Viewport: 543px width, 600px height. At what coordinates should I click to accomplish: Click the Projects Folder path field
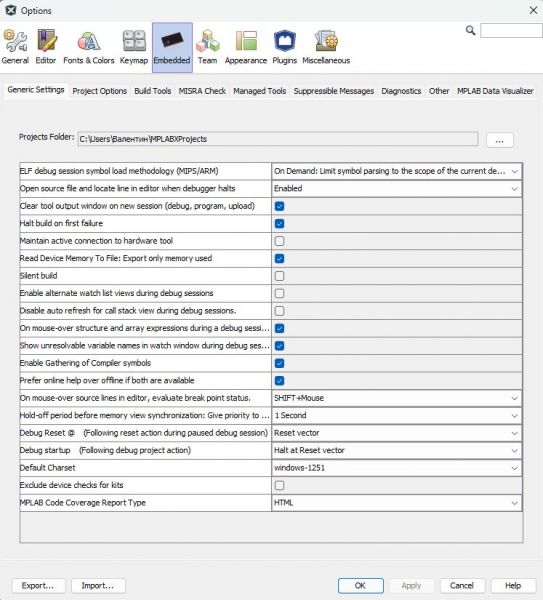pos(278,139)
